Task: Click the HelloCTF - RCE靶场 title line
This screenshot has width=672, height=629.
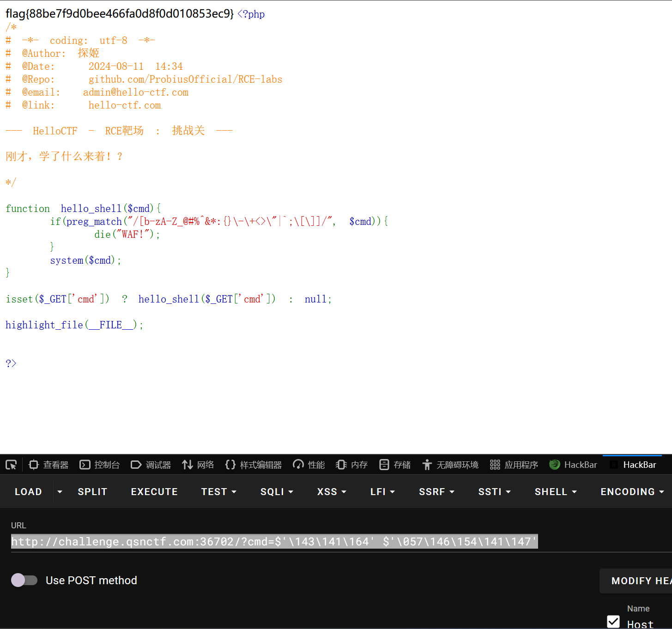Action: pos(119,131)
